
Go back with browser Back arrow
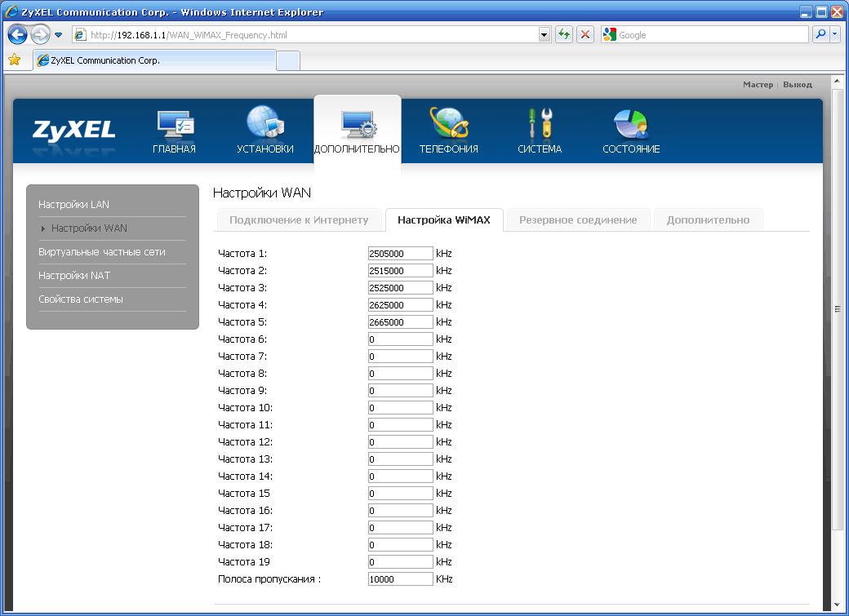[x=17, y=35]
